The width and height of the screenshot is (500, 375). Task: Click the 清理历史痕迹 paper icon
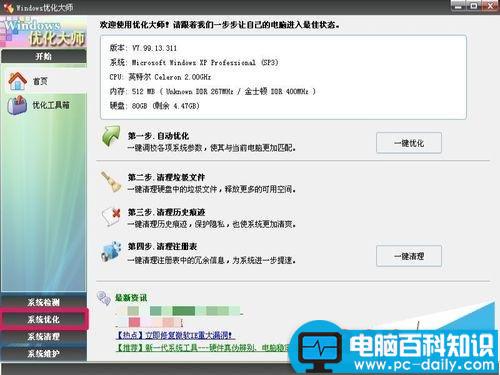111,217
